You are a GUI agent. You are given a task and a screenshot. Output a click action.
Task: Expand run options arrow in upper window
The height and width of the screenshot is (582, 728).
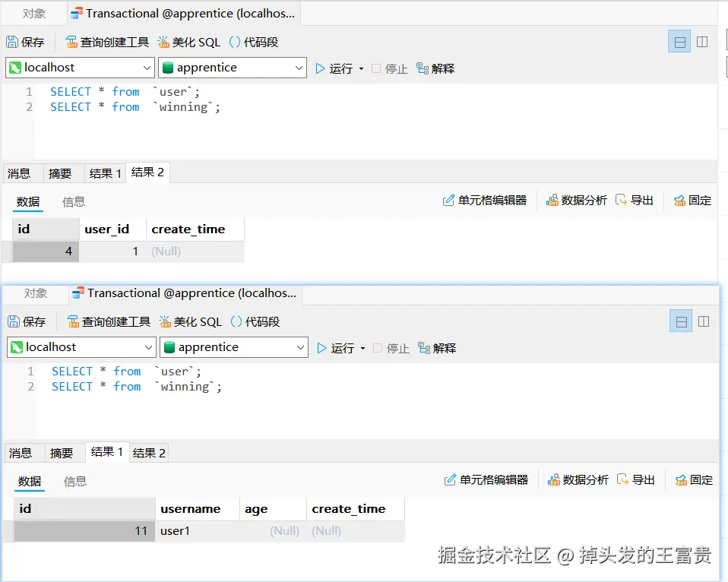[361, 68]
